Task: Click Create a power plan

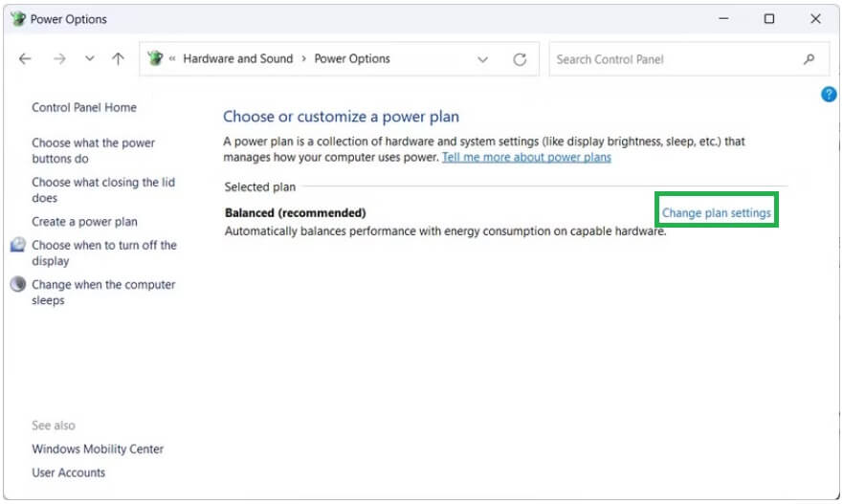Action: [84, 221]
